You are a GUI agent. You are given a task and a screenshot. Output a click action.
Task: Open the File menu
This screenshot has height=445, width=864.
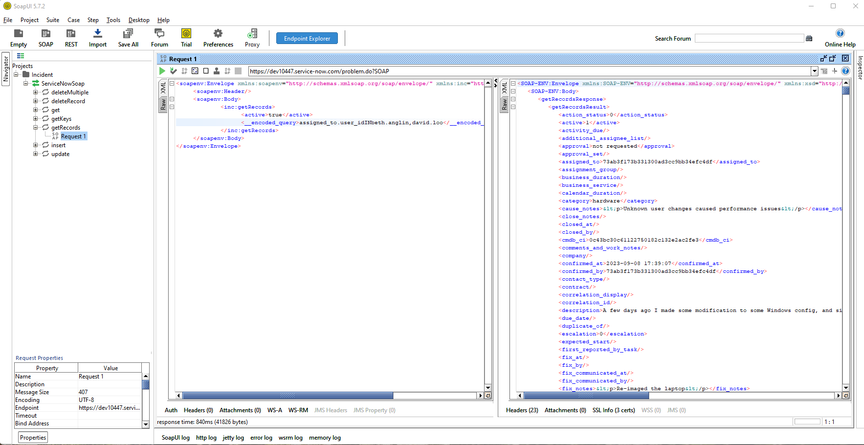tap(8, 20)
